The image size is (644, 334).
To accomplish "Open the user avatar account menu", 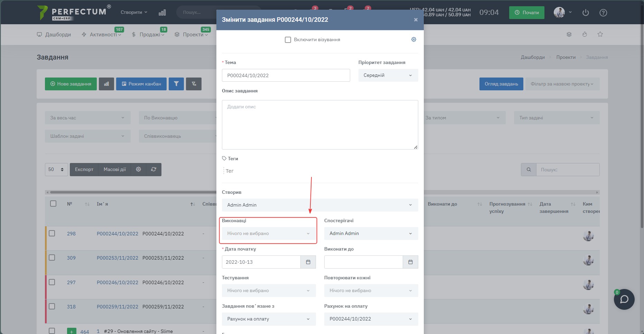I will pos(563,12).
